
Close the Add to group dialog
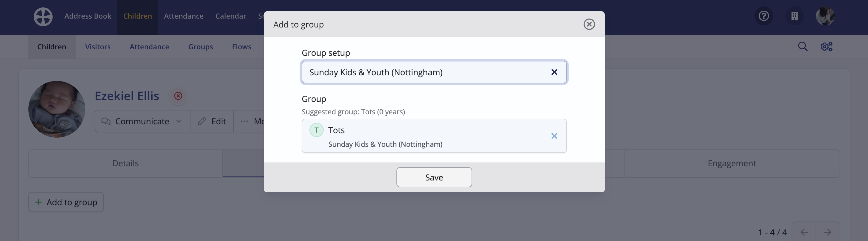coord(589,24)
